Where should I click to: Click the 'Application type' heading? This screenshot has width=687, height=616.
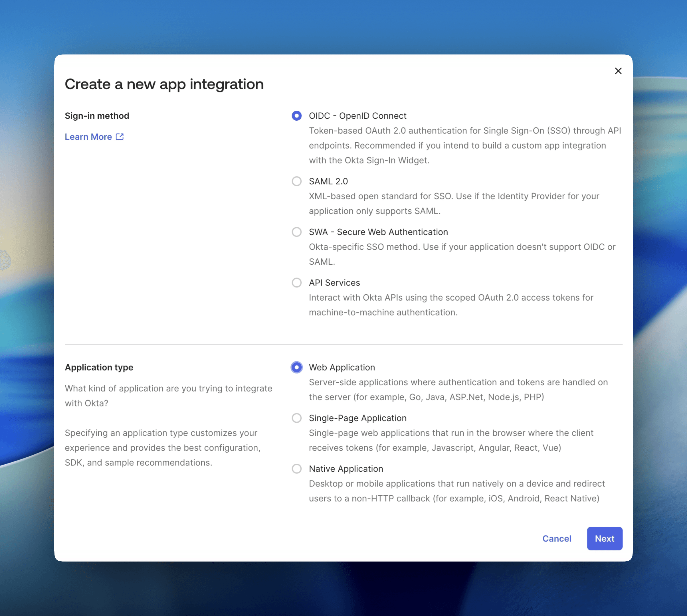click(99, 368)
